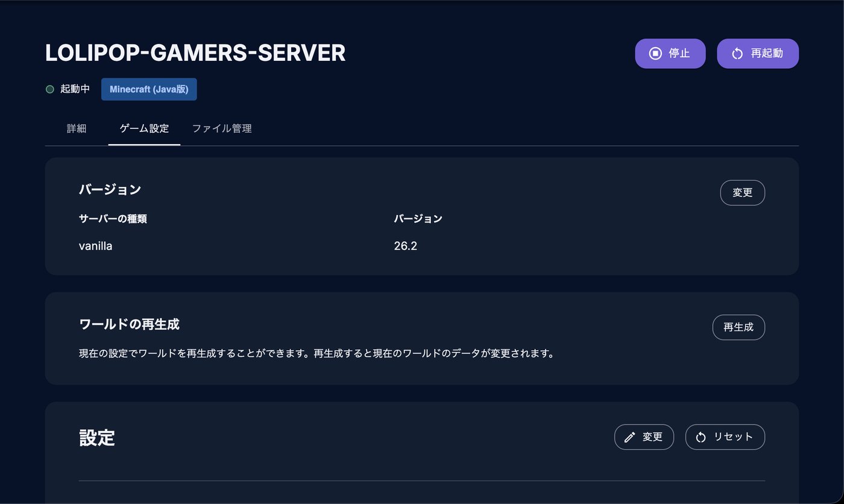The width and height of the screenshot is (844, 504).
Task: Click the LOLIPOP-GAMERS-SERVER title
Action: click(195, 53)
